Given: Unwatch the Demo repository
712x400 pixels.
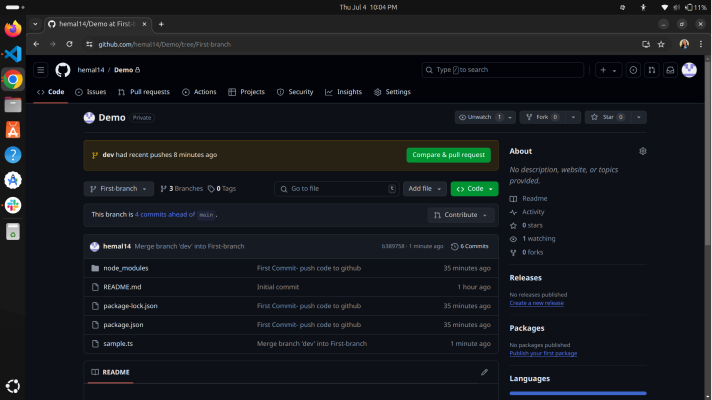Looking at the screenshot, I should click(x=479, y=117).
